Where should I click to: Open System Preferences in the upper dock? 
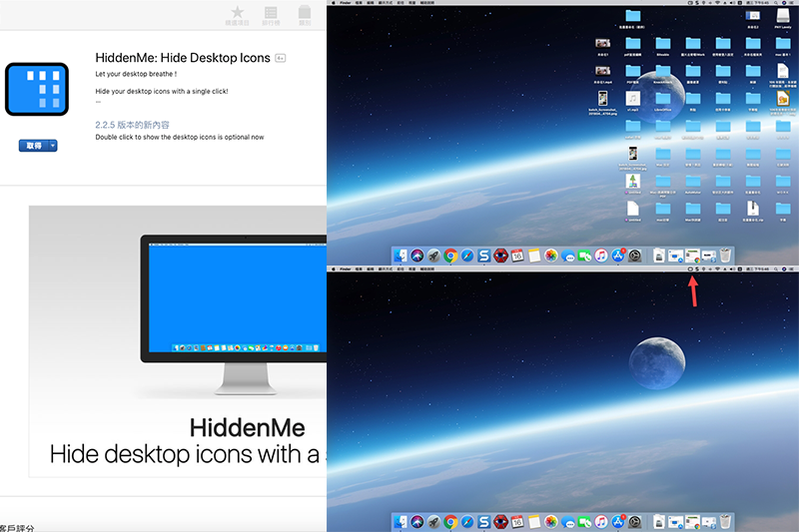635,256
